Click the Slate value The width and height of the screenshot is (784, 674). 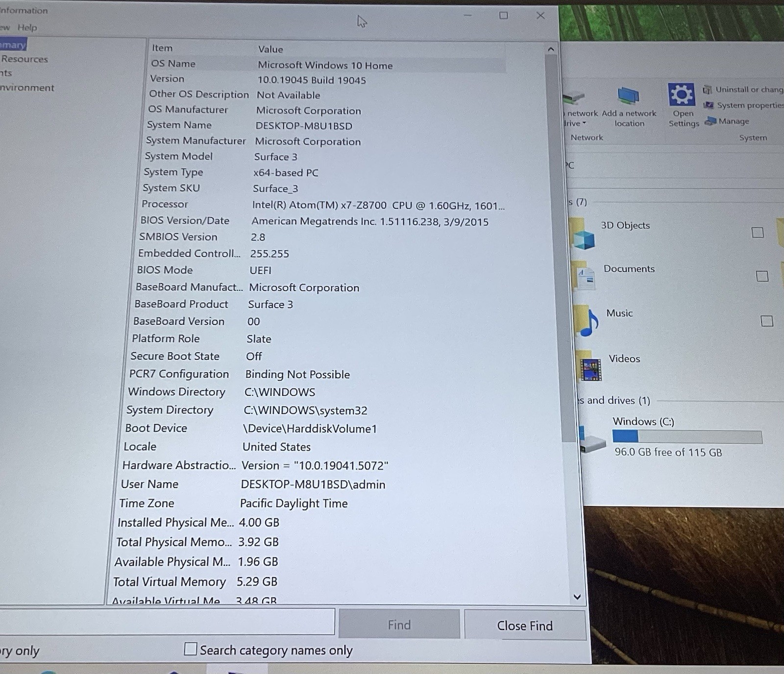pyautogui.click(x=259, y=339)
